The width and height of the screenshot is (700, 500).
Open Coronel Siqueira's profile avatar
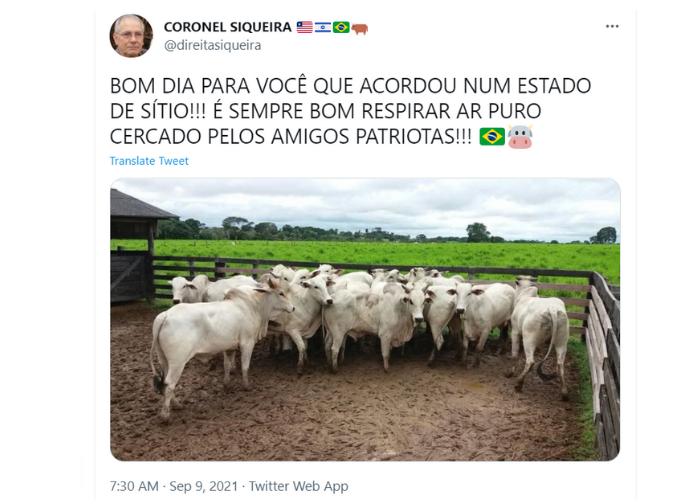131,36
